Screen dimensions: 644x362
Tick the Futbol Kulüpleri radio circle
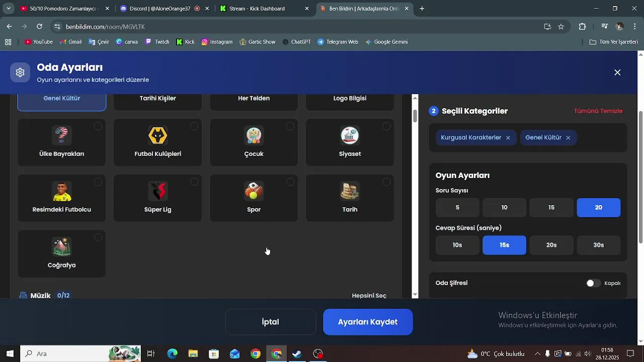194,126
